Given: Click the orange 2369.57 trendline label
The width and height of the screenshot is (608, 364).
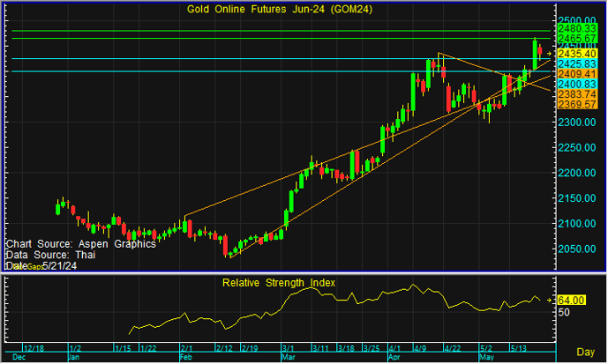Looking at the screenshot, I should pos(577,104).
